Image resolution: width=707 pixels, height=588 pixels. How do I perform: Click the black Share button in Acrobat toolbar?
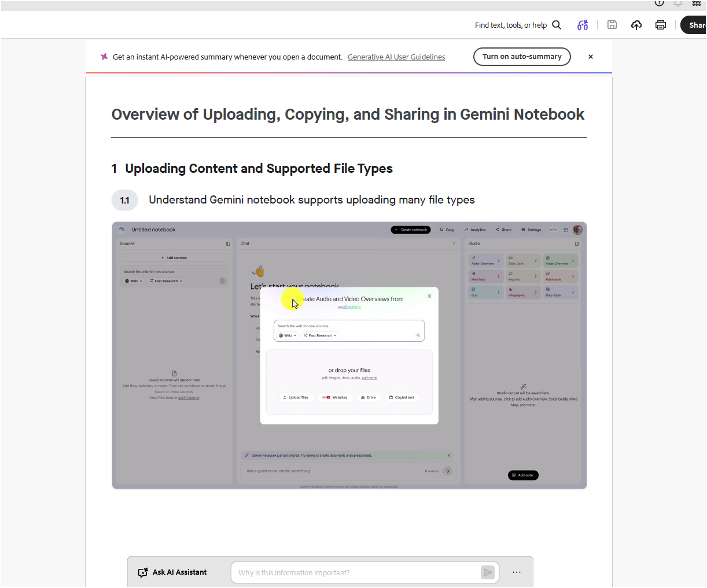pyautogui.click(x=694, y=25)
